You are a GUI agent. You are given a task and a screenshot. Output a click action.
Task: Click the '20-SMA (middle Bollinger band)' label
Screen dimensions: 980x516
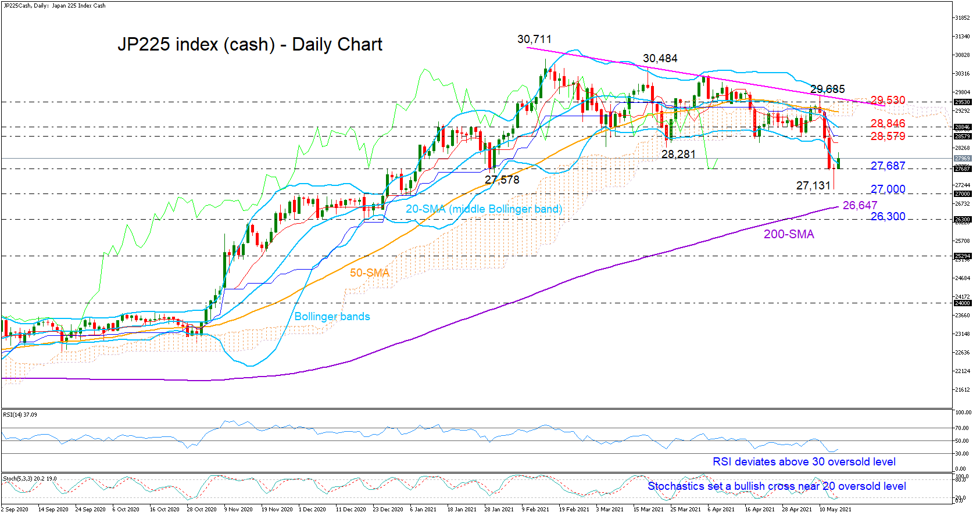484,209
